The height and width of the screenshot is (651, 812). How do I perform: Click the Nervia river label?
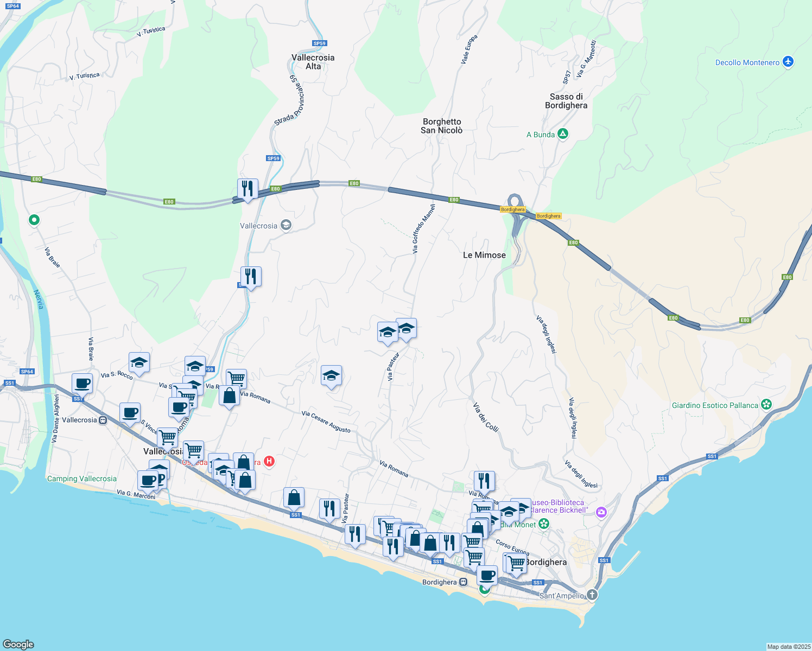pyautogui.click(x=39, y=299)
